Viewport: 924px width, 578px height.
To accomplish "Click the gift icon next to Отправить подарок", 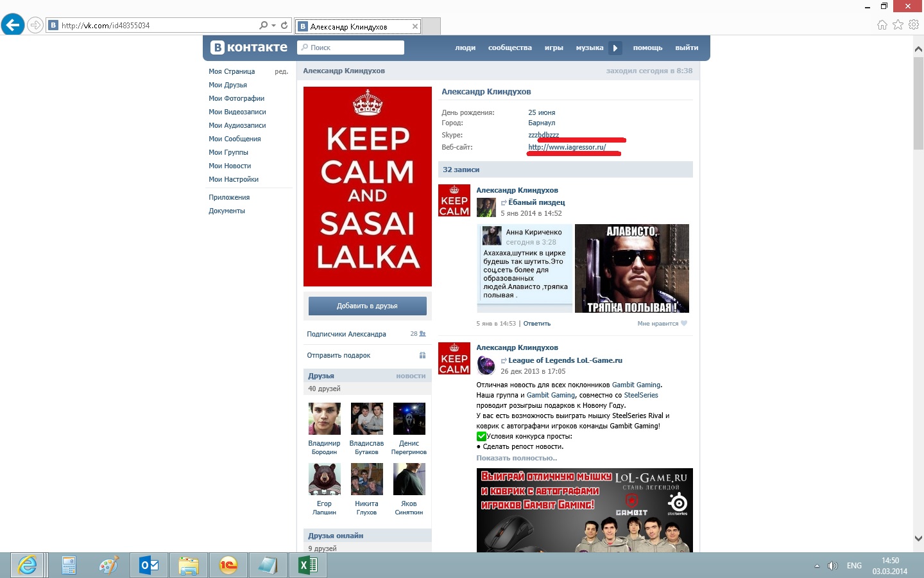I will (x=422, y=355).
